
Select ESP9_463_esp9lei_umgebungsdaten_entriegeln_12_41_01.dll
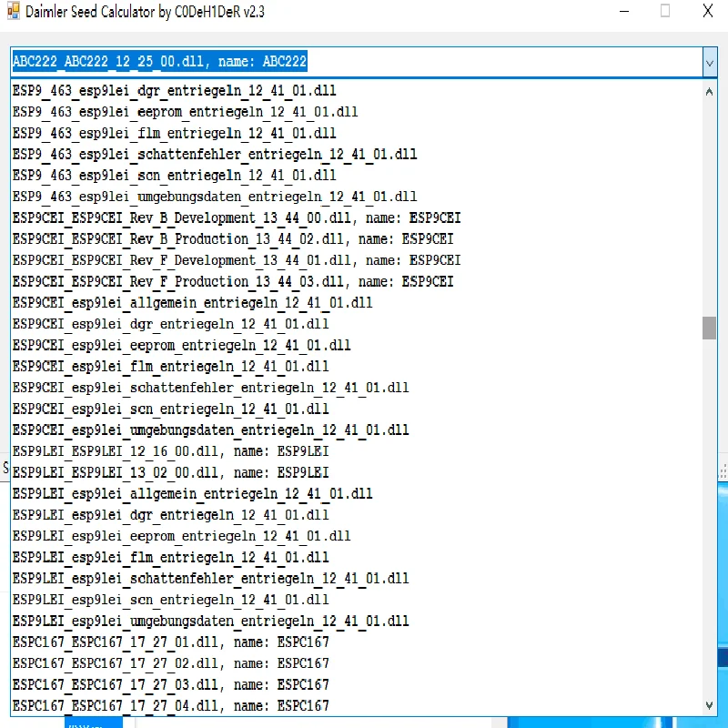coord(357,197)
